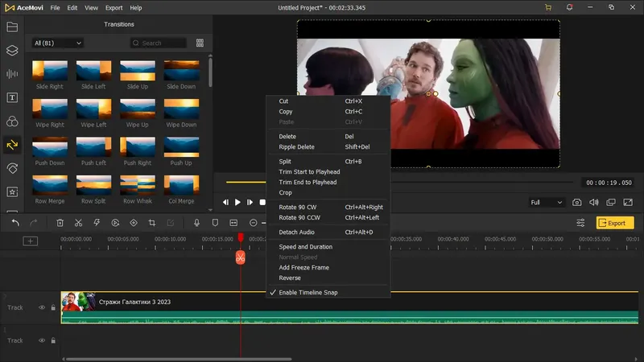The image size is (644, 362).
Task: Click the trash delete icon in toolbar
Action: (x=60, y=223)
